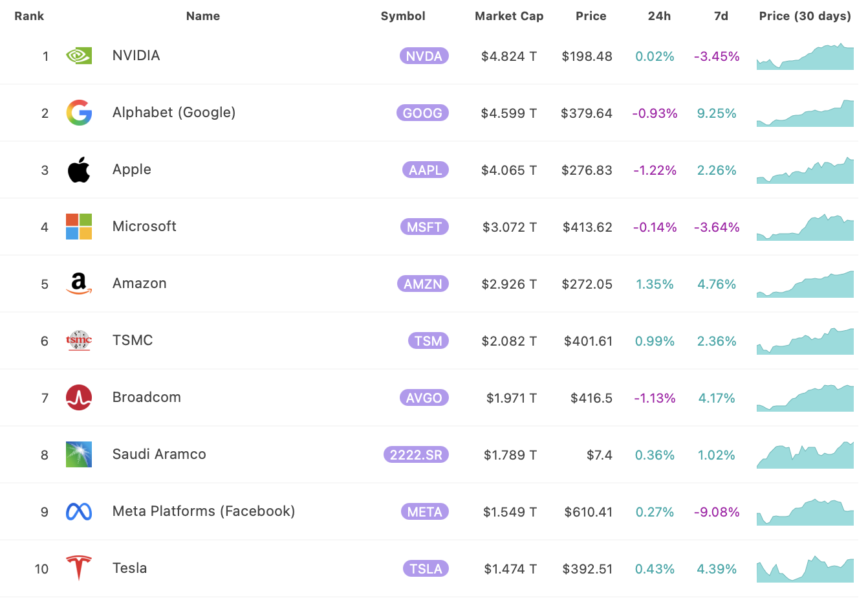Click the 2222.SR ticker badge
The width and height of the screenshot is (868, 602).
pyautogui.click(x=416, y=455)
